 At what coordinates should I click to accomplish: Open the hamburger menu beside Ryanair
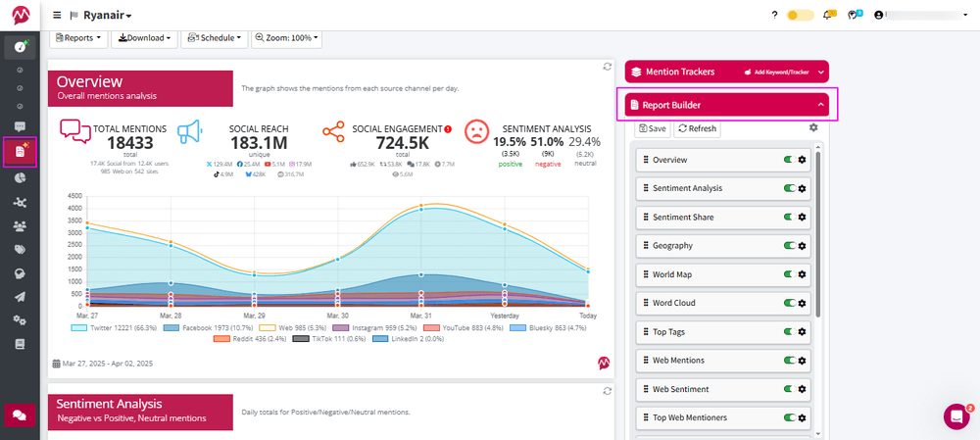click(58, 15)
